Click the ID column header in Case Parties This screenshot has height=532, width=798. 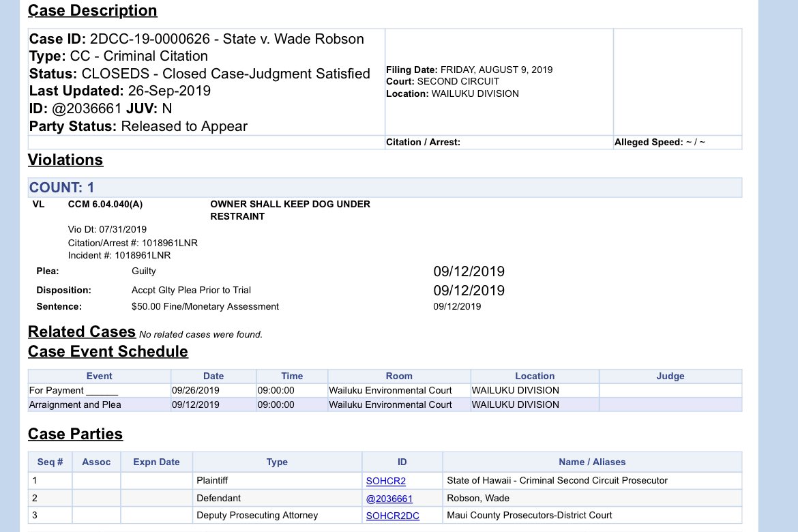[x=402, y=462]
